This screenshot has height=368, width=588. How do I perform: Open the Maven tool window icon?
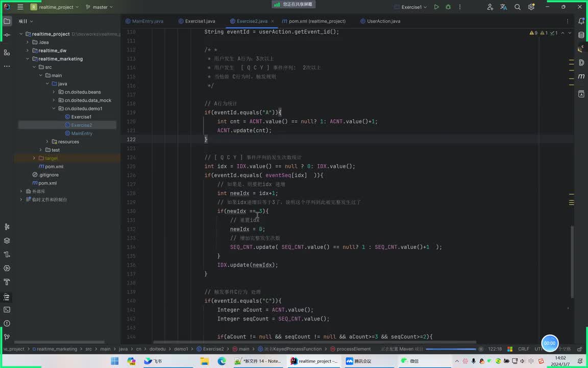[x=581, y=76]
